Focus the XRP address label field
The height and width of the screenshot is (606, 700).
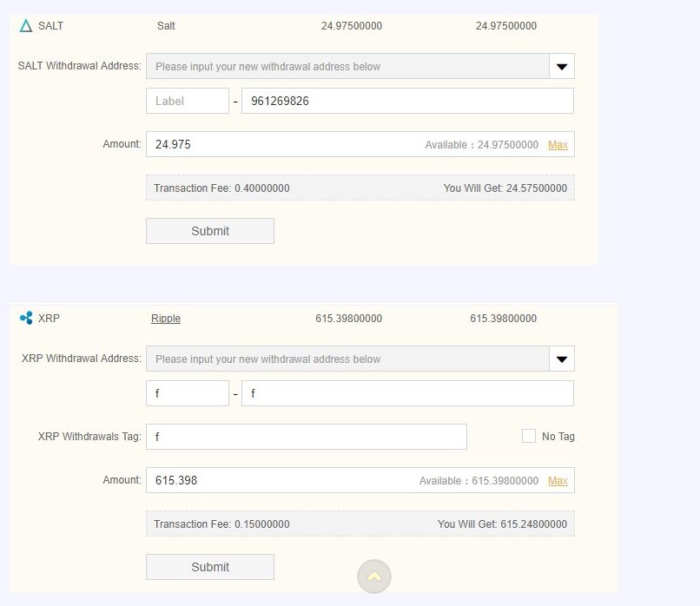pos(188,393)
